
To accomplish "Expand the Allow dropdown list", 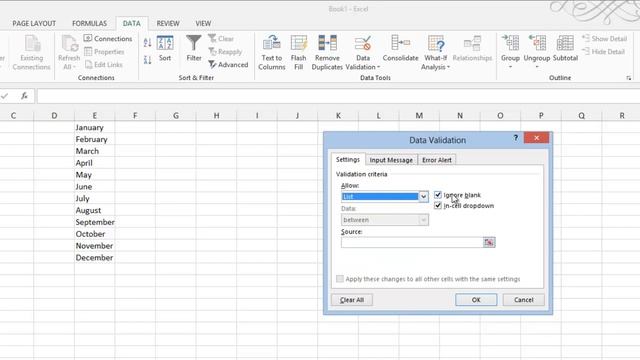I will pyautogui.click(x=423, y=197).
